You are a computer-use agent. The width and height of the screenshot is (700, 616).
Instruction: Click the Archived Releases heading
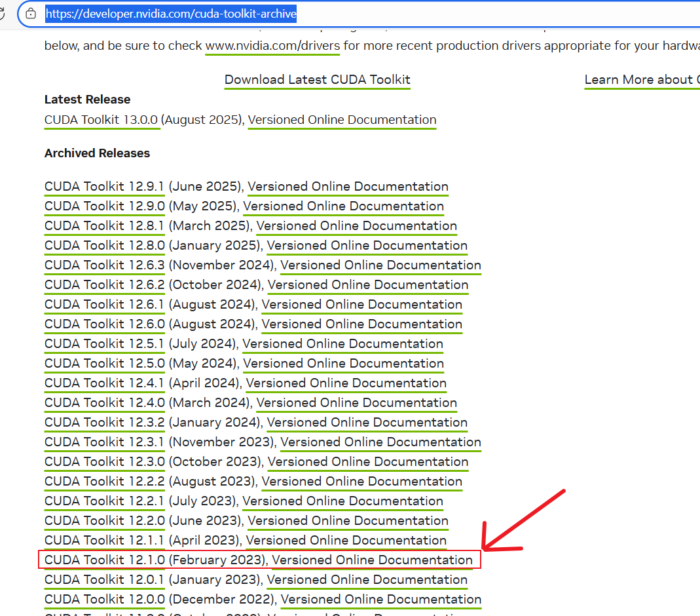[98, 153]
